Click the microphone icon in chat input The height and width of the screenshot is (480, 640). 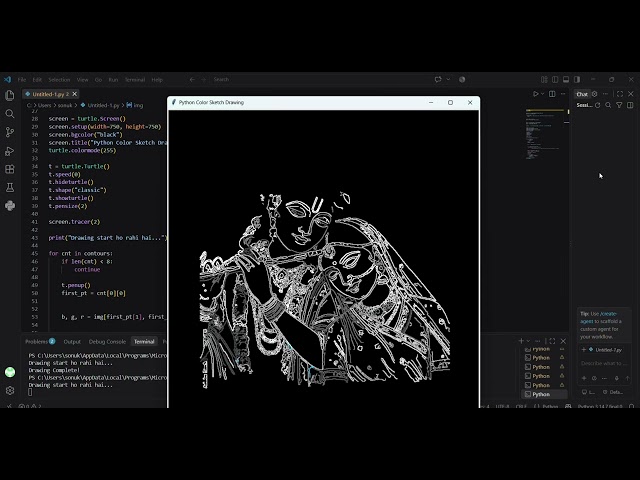(616, 378)
